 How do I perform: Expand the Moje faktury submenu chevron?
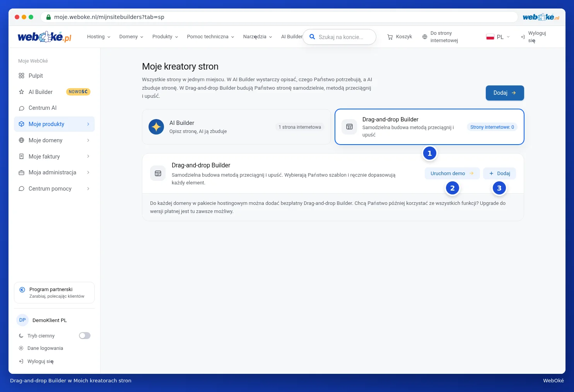[88, 157]
